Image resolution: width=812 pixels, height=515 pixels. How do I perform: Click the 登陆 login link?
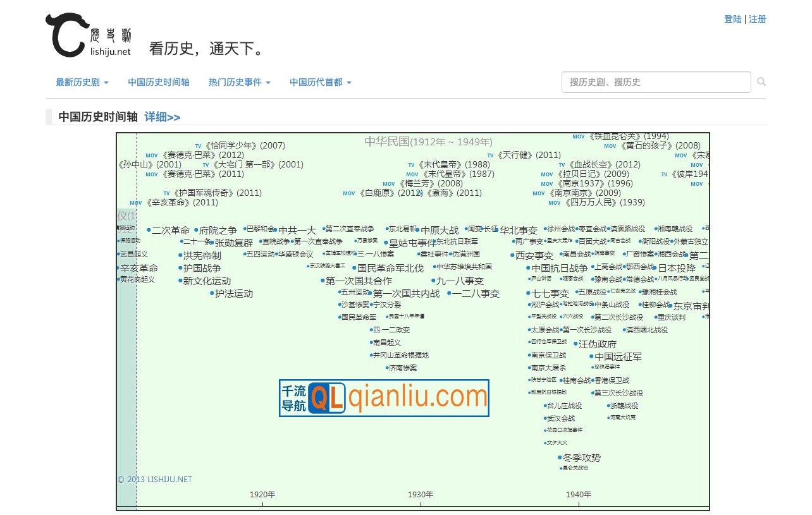(732, 19)
